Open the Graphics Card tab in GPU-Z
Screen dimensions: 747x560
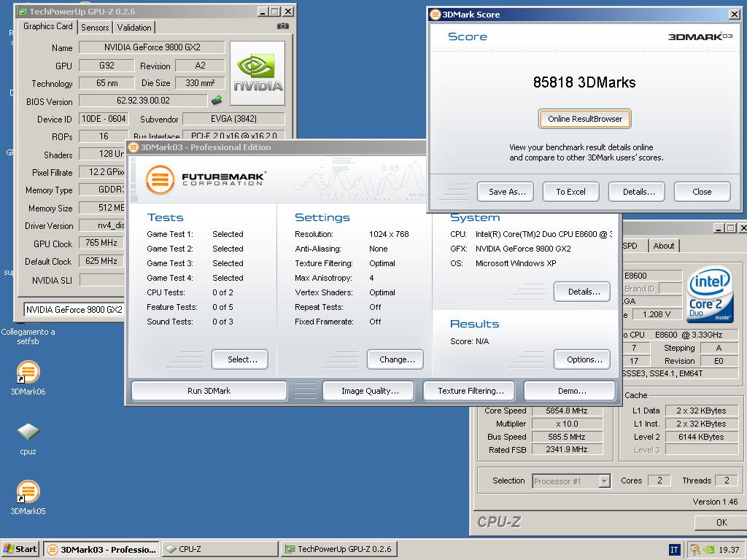(47, 26)
